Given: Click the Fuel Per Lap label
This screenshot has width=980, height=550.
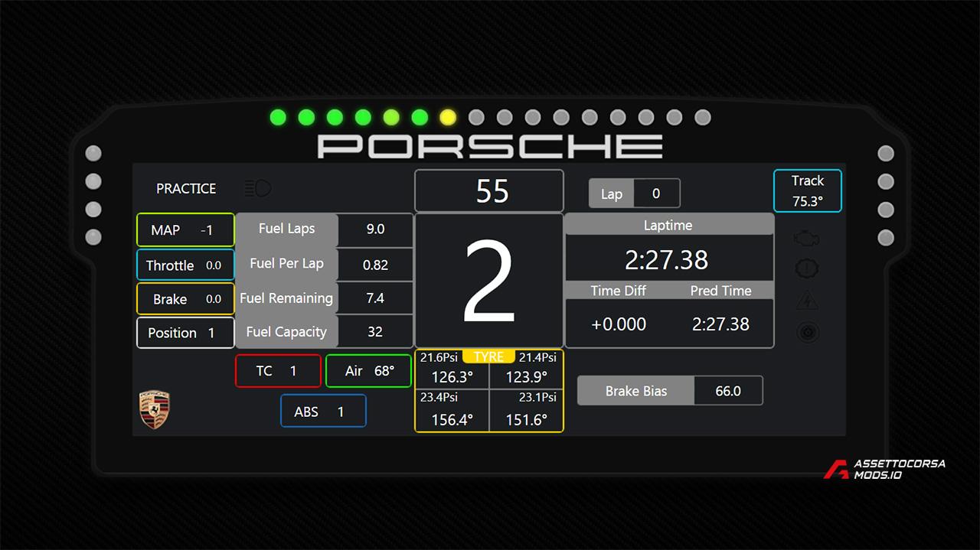Looking at the screenshot, I should [x=286, y=263].
